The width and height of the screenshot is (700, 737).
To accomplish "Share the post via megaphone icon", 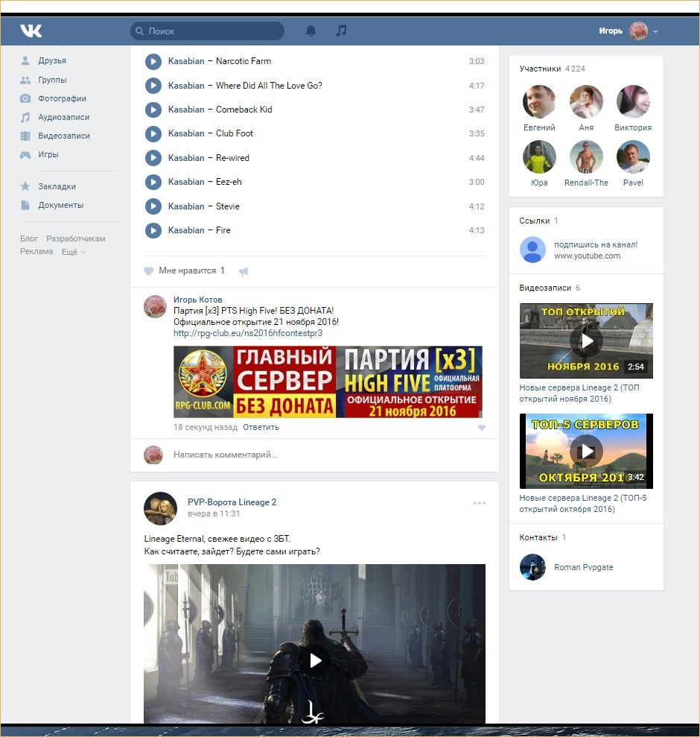I will [244, 271].
